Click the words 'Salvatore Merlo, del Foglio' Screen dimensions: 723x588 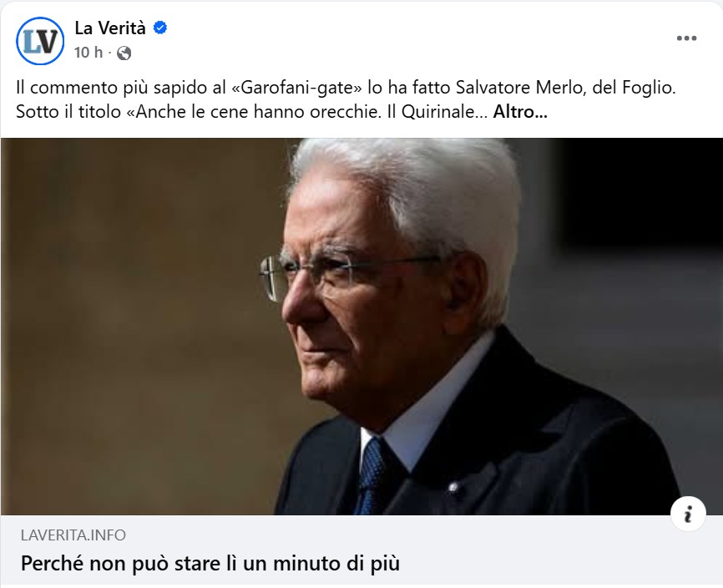coord(566,88)
